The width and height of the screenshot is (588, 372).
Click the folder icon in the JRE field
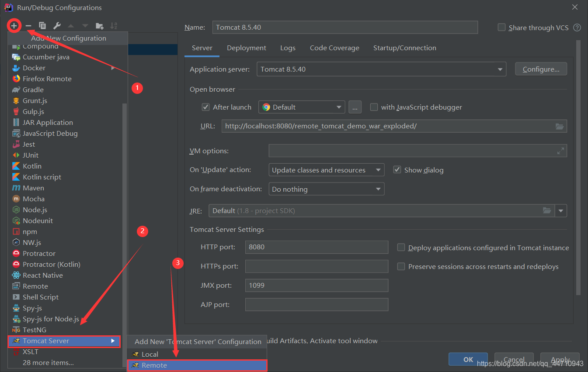click(x=547, y=210)
